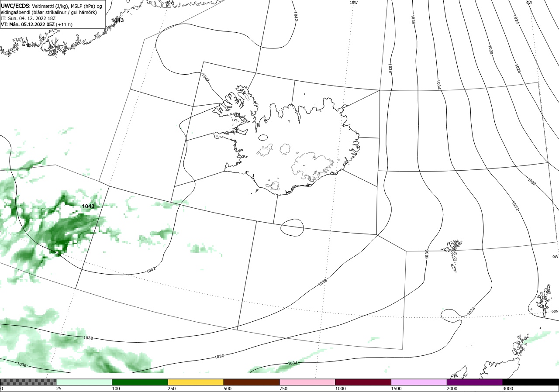
Task: Click the pale green 25–100 legend swatch
Action: point(84,382)
